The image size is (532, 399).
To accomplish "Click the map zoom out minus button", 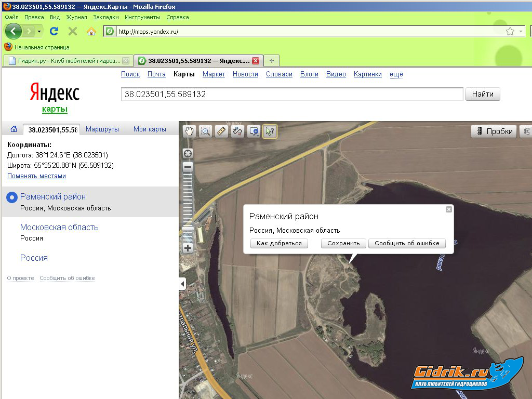I will coord(188,167).
